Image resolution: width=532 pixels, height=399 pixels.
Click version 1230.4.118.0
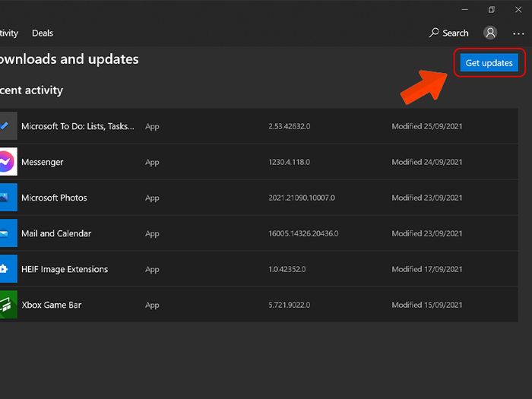(x=289, y=162)
